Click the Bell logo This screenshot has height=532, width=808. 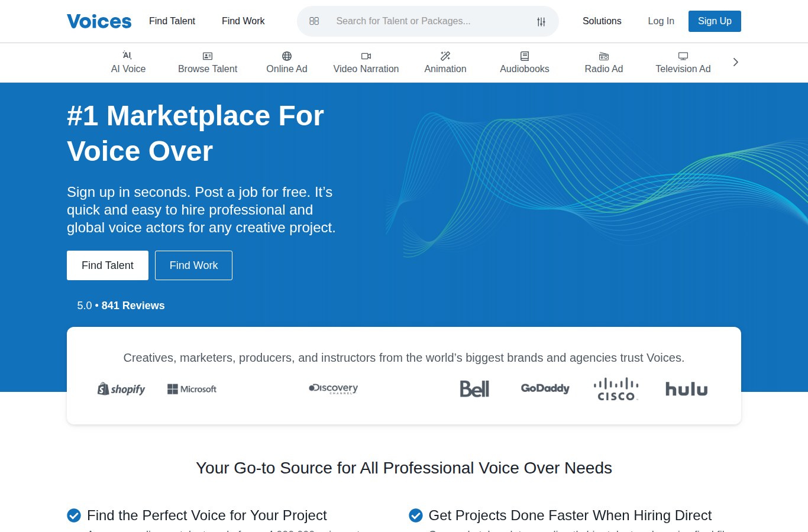[x=474, y=389]
